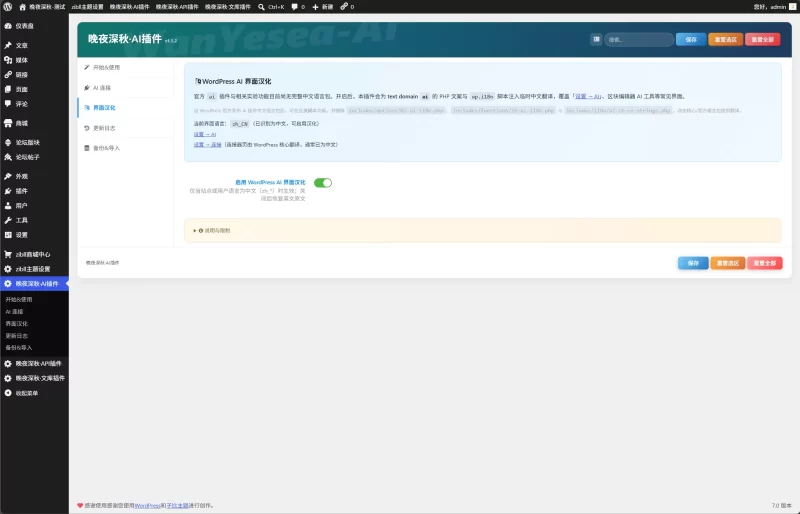
Task: Click the expand-all icon beside the search box
Action: pos(596,39)
